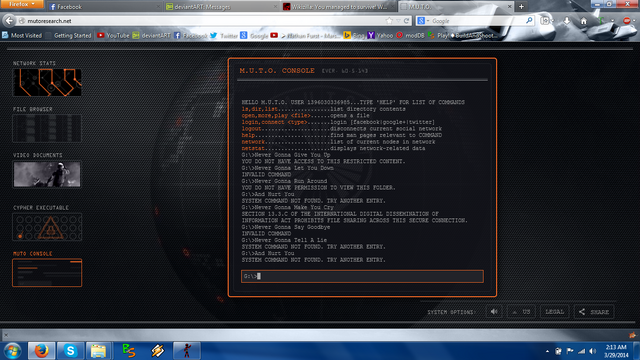Open the Video Documents thumbnail
This screenshot has height=360, width=640.
click(x=47, y=174)
